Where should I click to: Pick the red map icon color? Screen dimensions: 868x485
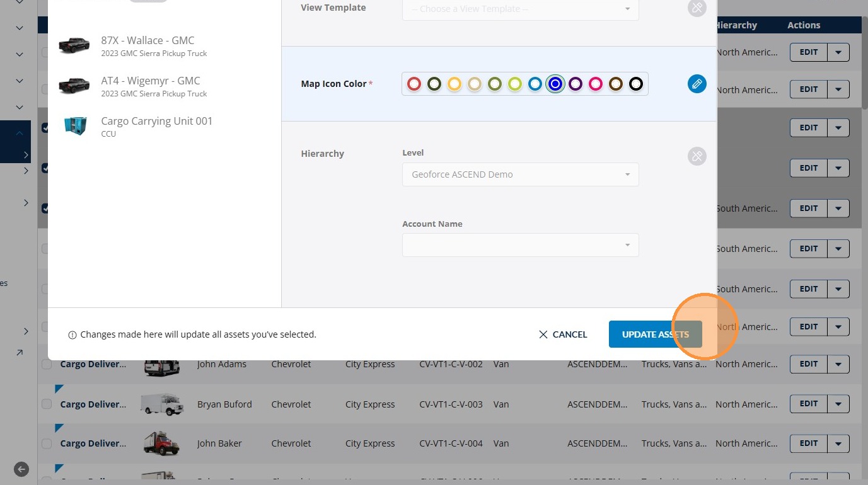[x=414, y=84]
